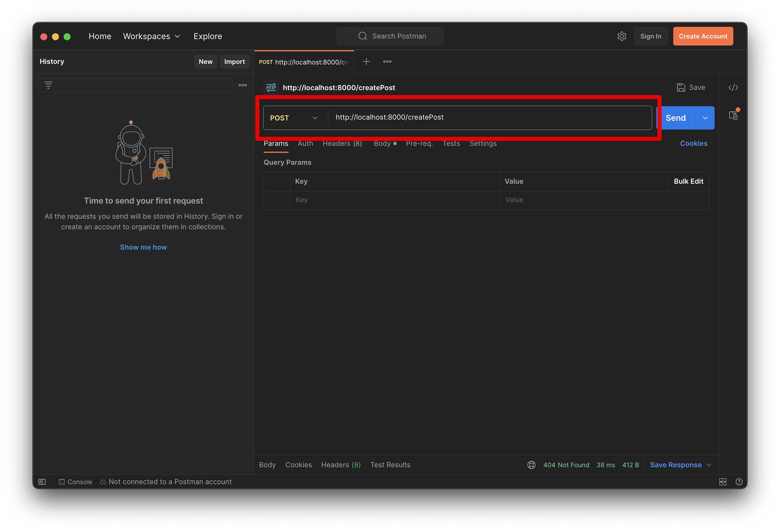Click Create Account
The image size is (780, 532).
tap(703, 36)
